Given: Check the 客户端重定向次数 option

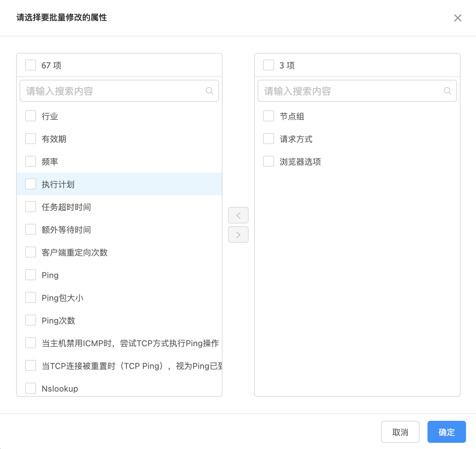Looking at the screenshot, I should click(x=31, y=252).
